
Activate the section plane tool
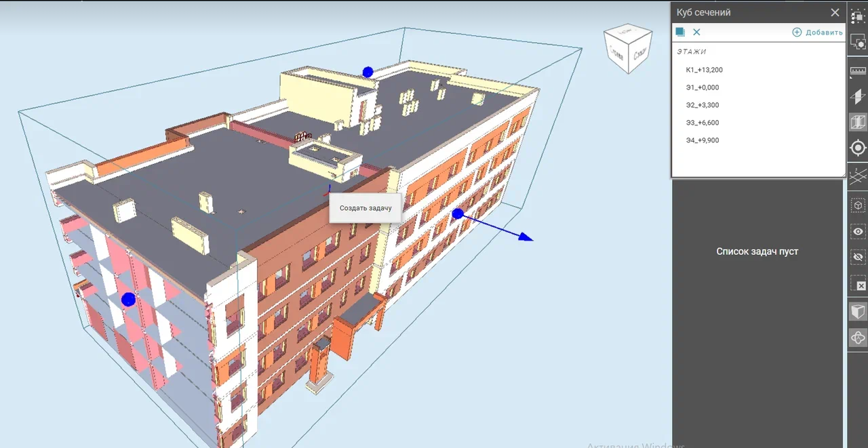pos(858,97)
